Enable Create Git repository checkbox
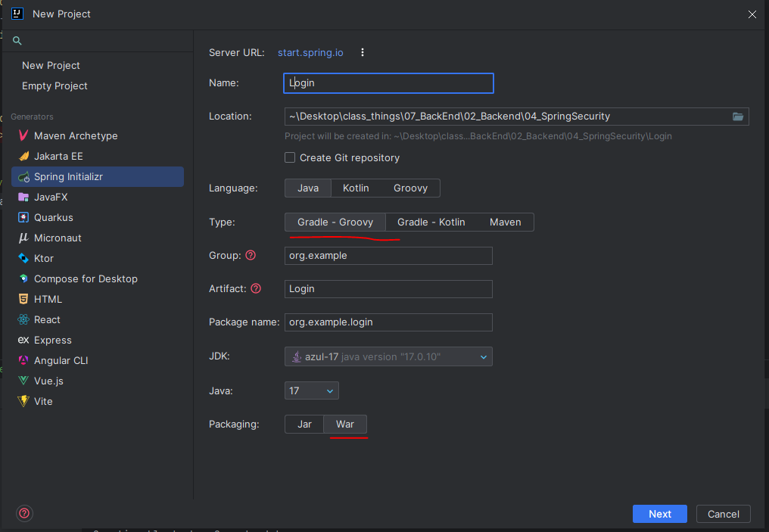The image size is (769, 532). [x=290, y=157]
